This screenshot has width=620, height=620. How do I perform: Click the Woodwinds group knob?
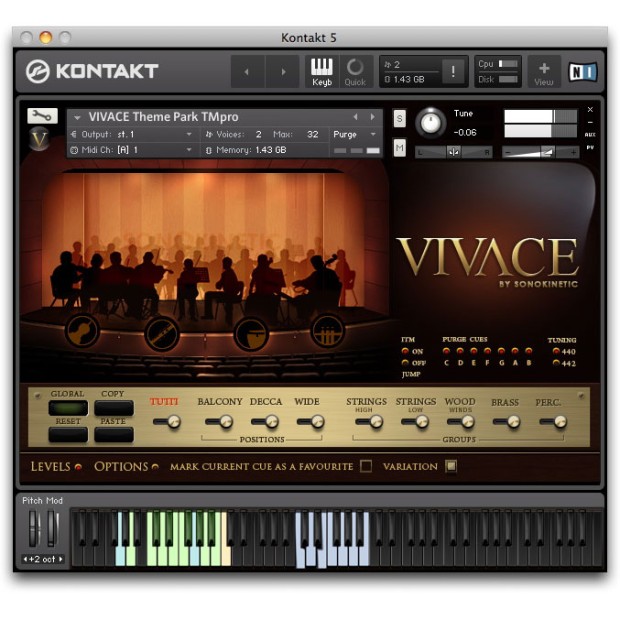467,422
